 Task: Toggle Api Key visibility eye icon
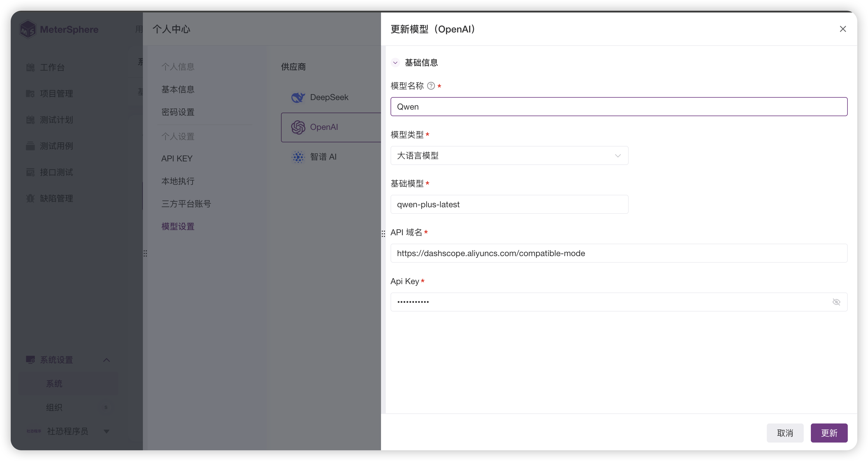[836, 302]
